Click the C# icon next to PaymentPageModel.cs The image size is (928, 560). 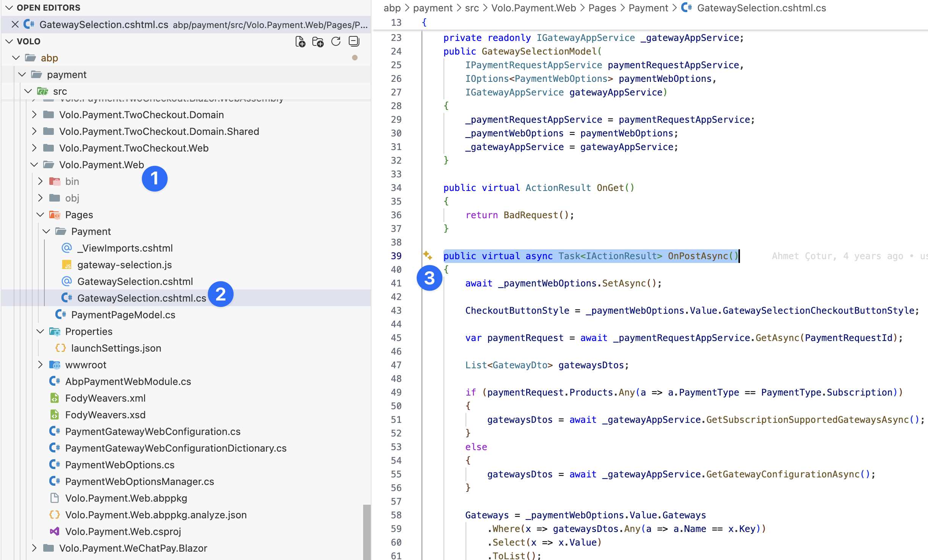61,314
